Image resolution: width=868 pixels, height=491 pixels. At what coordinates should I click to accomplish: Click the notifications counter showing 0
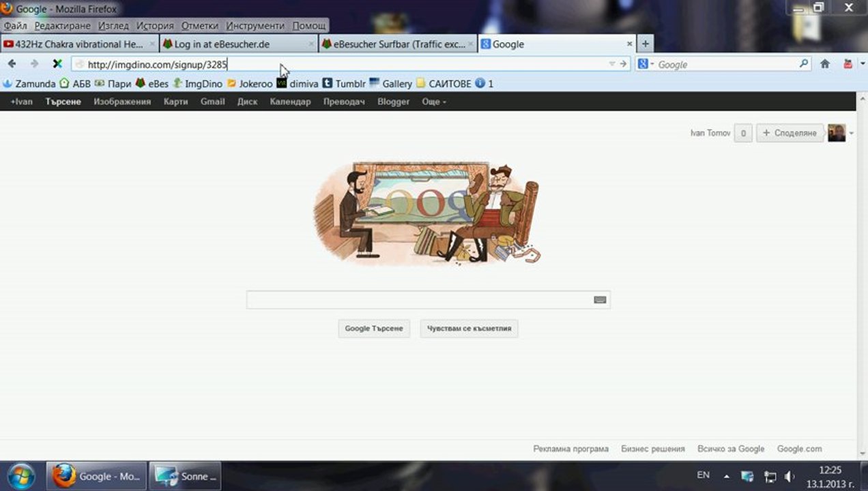pyautogui.click(x=743, y=133)
